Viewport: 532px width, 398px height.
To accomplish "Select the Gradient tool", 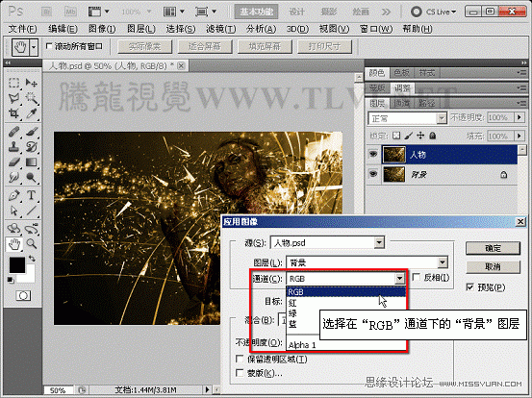I will (x=31, y=162).
